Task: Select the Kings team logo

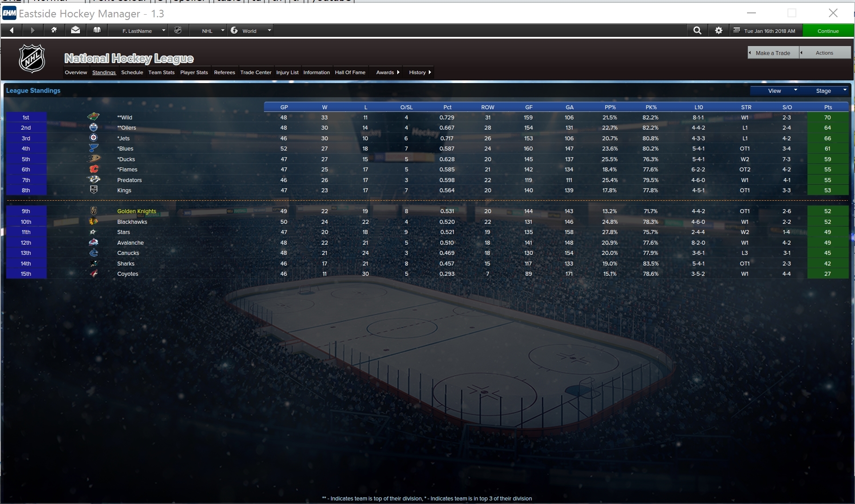Action: coord(93,190)
